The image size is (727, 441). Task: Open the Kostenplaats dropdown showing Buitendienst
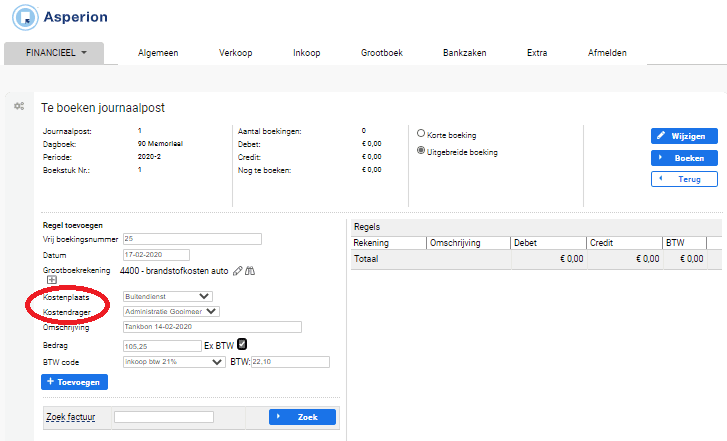coord(168,296)
